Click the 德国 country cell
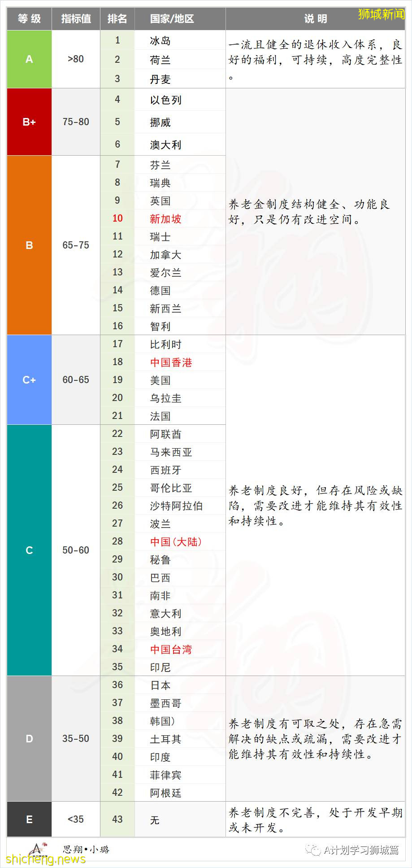This screenshot has width=412, height=868. coord(180,290)
